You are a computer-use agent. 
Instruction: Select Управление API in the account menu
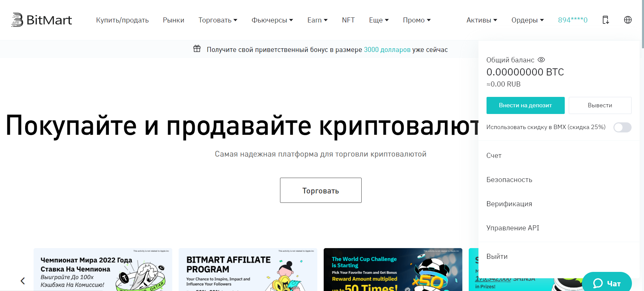513,228
